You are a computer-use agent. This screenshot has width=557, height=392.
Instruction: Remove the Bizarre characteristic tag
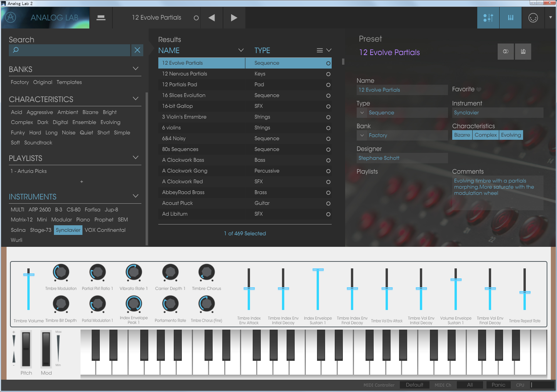(x=462, y=135)
